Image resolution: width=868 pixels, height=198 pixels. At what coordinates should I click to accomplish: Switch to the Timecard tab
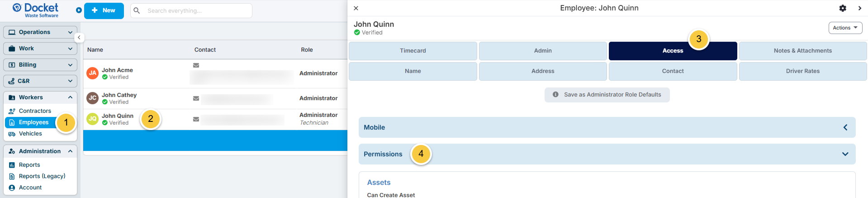(413, 51)
